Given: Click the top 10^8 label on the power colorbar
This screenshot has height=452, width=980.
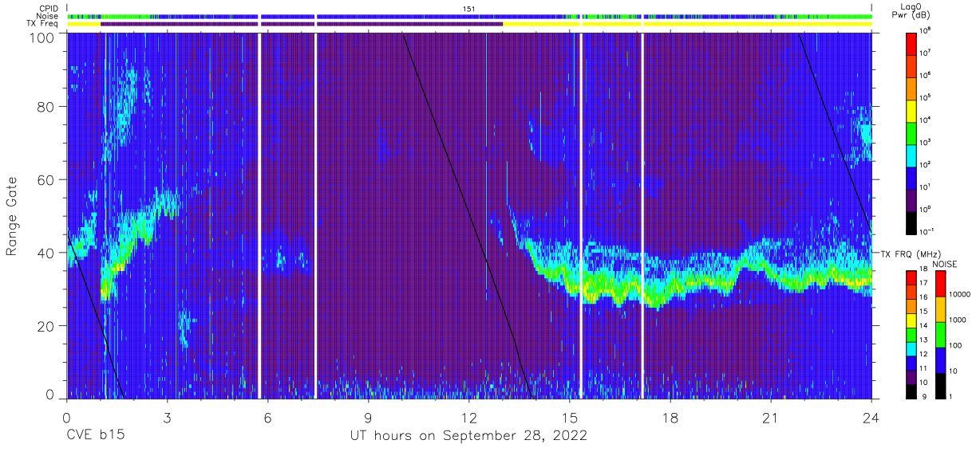Looking at the screenshot, I should point(927,30).
